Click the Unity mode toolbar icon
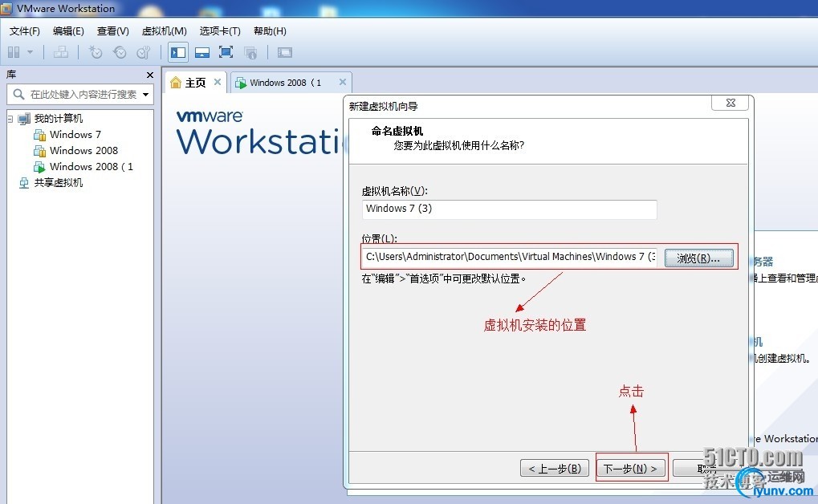 click(250, 52)
